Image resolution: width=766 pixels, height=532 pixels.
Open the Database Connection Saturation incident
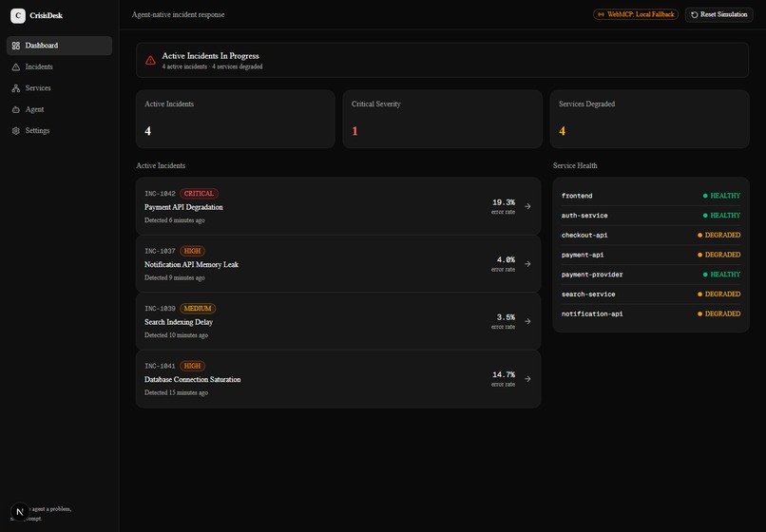338,379
